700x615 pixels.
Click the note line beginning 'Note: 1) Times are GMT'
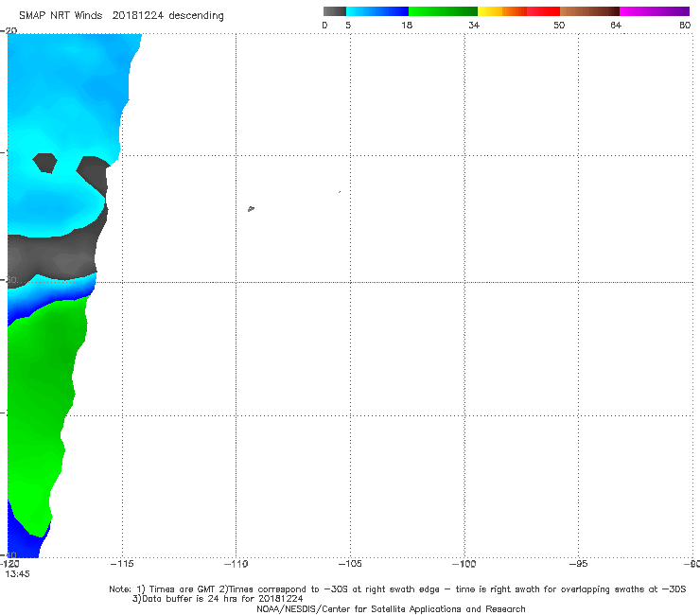pos(397,589)
